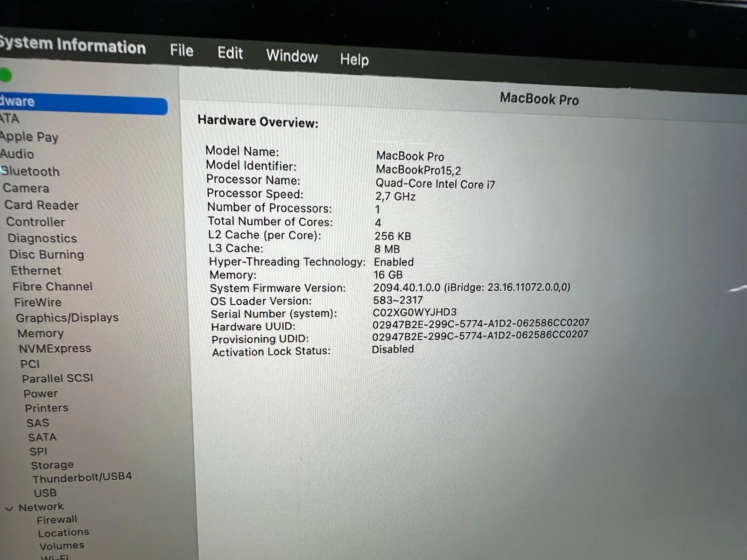The width and height of the screenshot is (747, 560).
Task: Open the File menu
Action: (x=182, y=50)
